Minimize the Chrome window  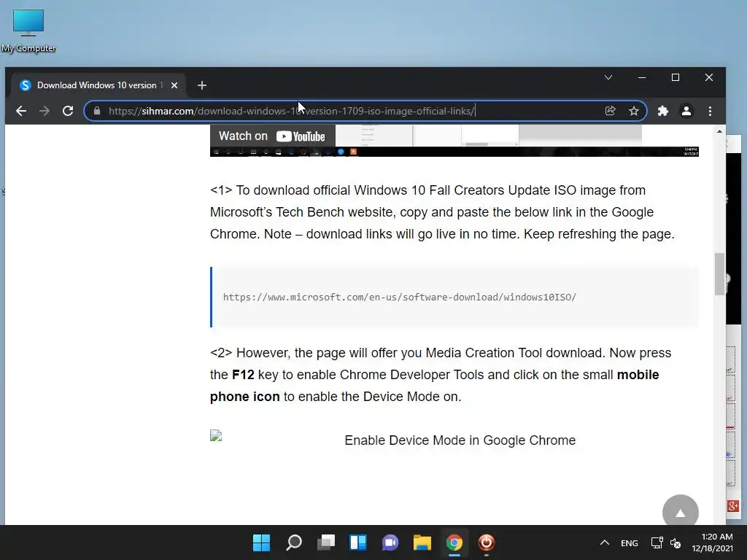coord(642,77)
